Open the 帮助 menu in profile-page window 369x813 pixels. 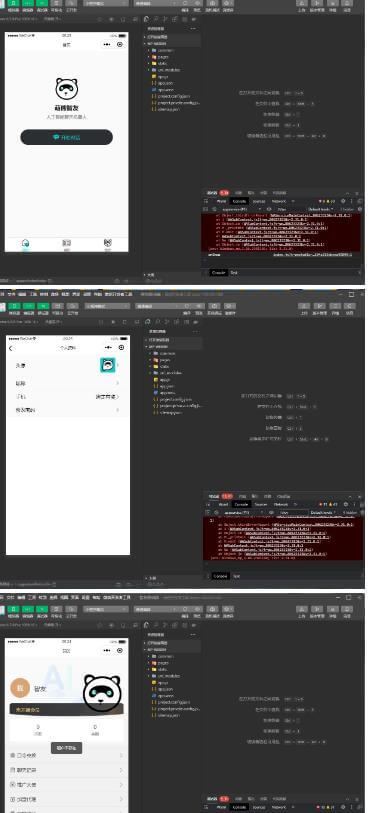tap(97, 294)
